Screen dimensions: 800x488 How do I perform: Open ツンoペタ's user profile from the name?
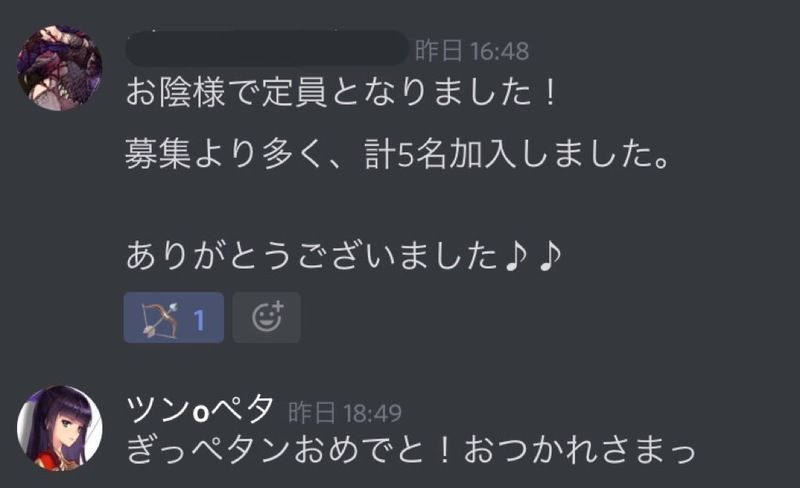click(x=199, y=410)
